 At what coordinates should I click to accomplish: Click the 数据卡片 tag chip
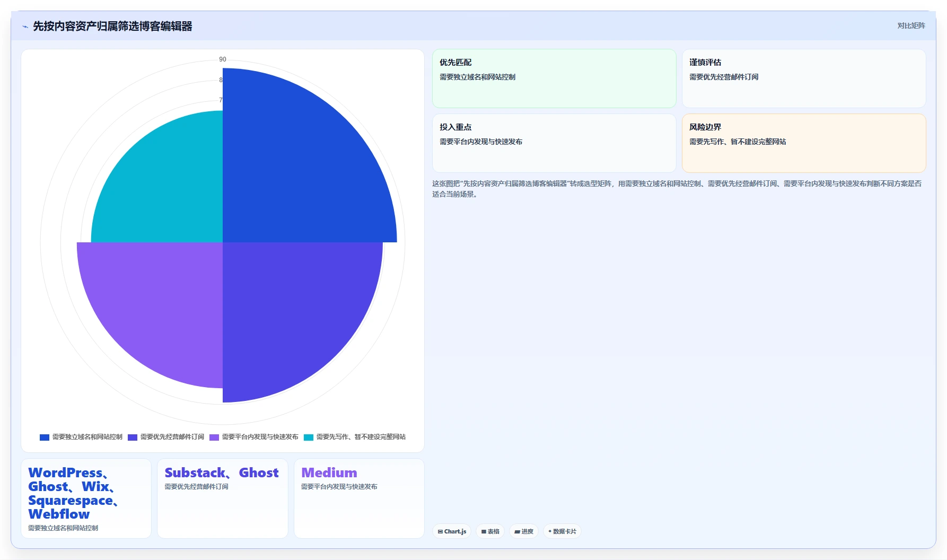[562, 531]
